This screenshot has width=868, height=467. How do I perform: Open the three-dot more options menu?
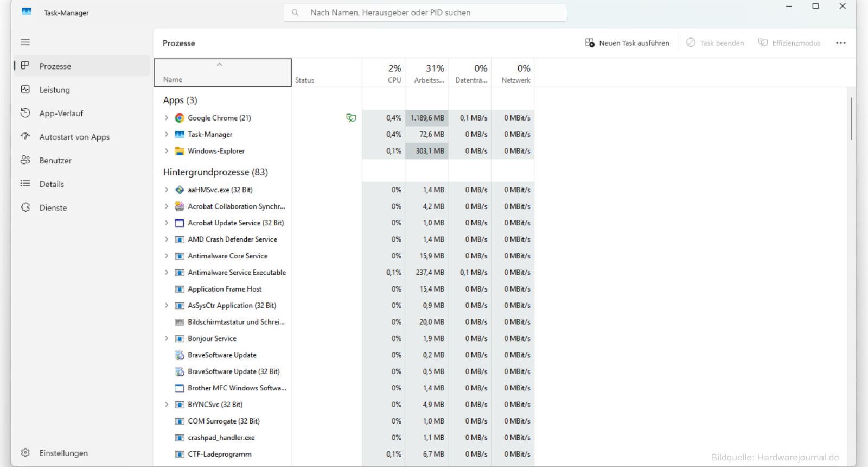(840, 43)
